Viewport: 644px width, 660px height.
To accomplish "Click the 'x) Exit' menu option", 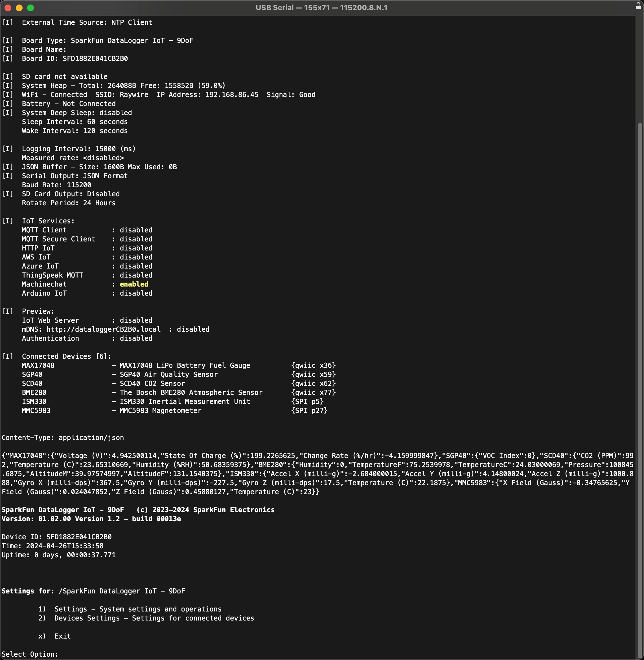I will pyautogui.click(x=54, y=636).
